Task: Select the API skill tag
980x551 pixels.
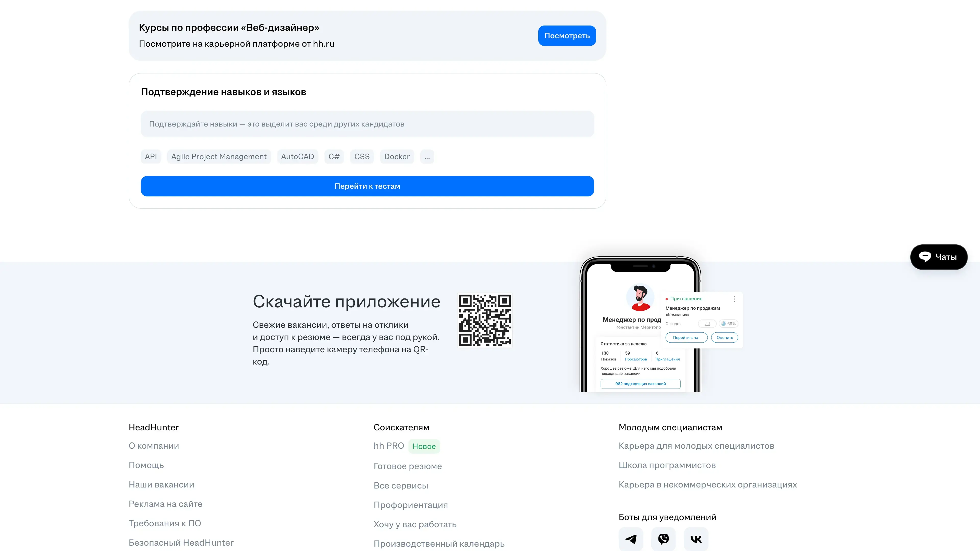Action: [x=151, y=157]
